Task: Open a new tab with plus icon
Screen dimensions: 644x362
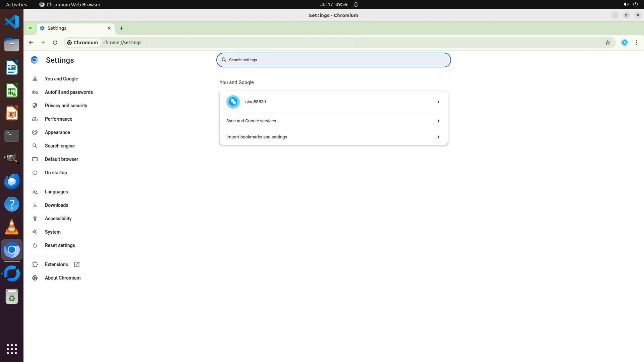Action: 121,28
